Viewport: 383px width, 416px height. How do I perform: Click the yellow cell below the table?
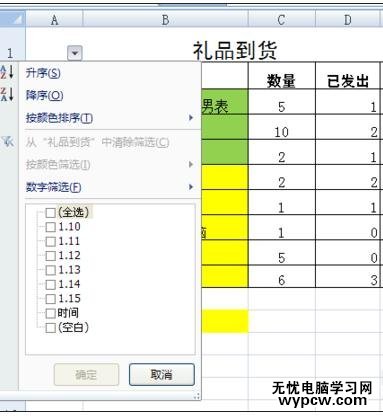pyautogui.click(x=225, y=321)
